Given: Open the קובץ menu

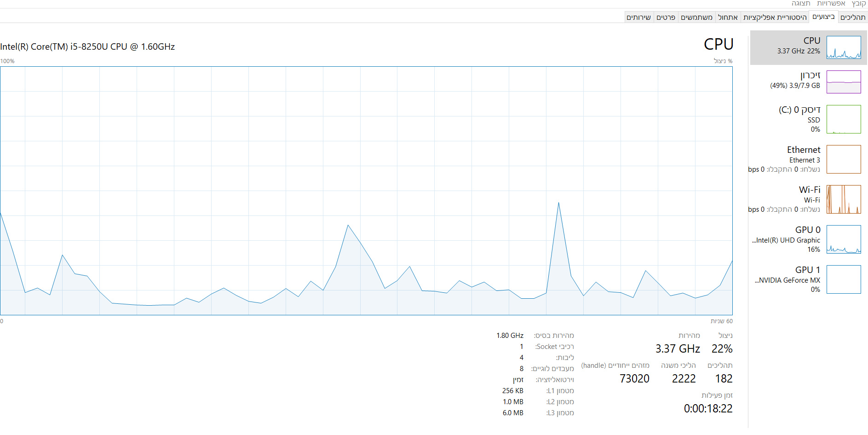Looking at the screenshot, I should pos(859,4).
